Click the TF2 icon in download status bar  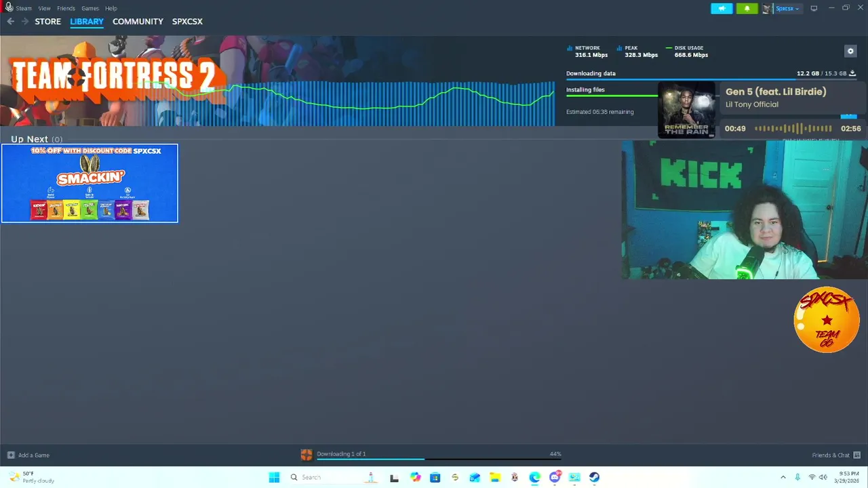tap(307, 455)
